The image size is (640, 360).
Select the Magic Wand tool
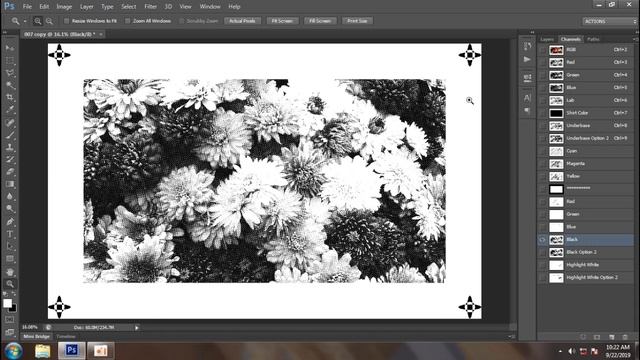[10, 85]
